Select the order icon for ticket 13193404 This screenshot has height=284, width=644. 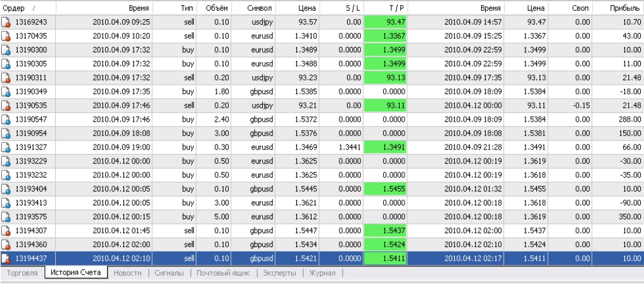(x=6, y=188)
